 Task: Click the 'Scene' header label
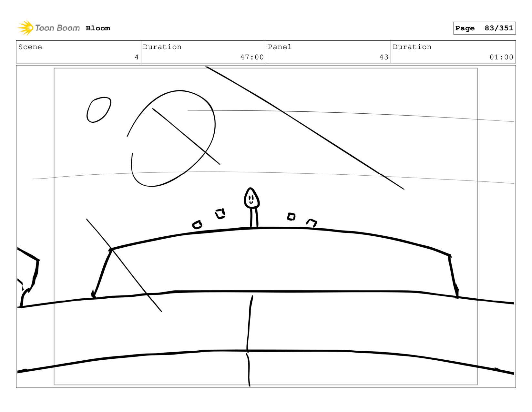click(x=30, y=47)
